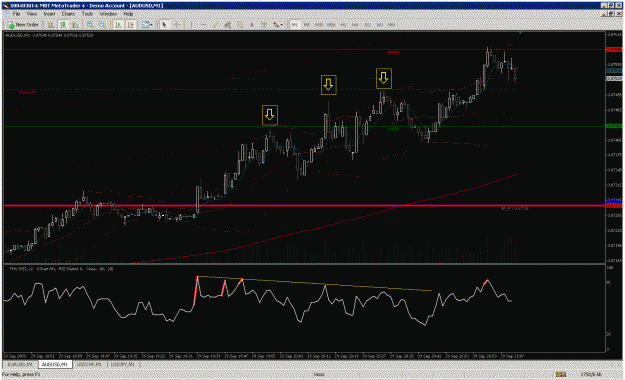
Task: Switch chart to line chart type
Action: [x=75, y=25]
